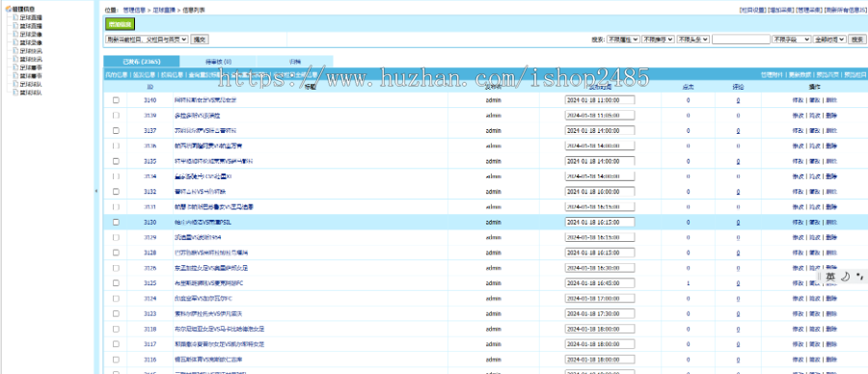Screen dimensions: 868x374
Task: Click the page icon beside 足球直播
Action: [16, 17]
